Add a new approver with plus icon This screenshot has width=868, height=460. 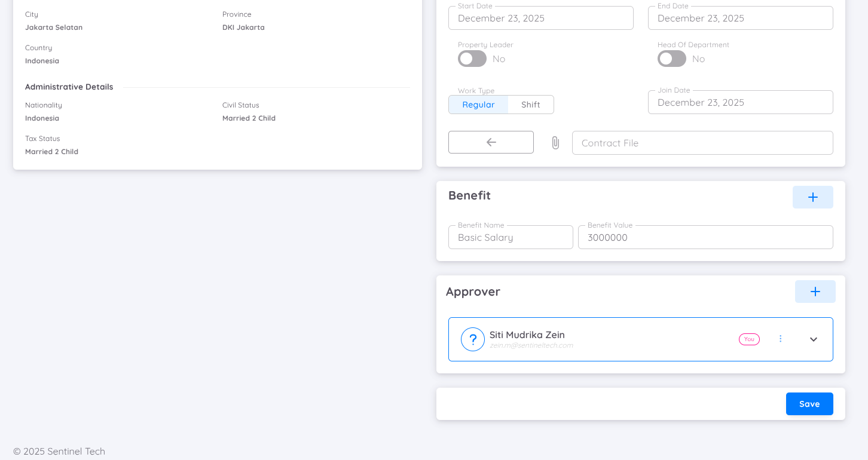815,292
